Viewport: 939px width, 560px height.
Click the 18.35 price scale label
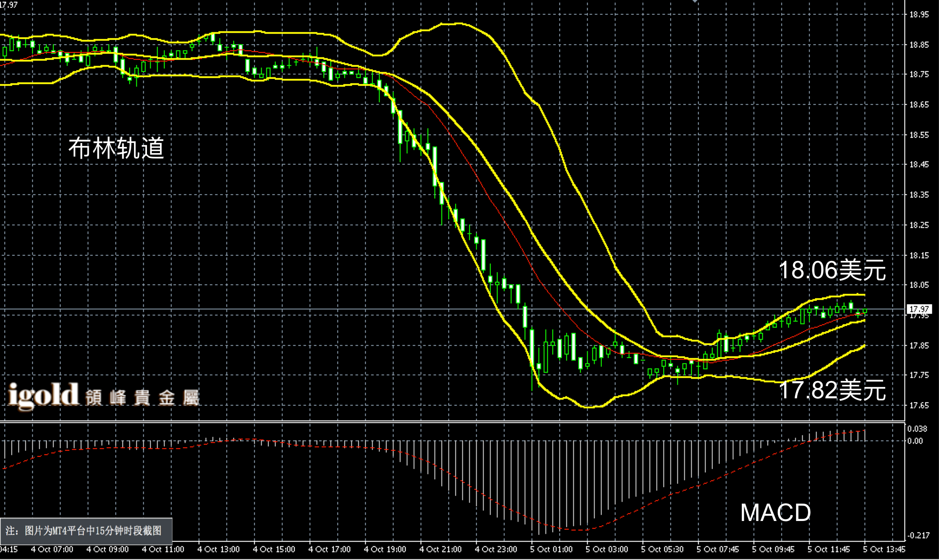pyautogui.click(x=919, y=195)
